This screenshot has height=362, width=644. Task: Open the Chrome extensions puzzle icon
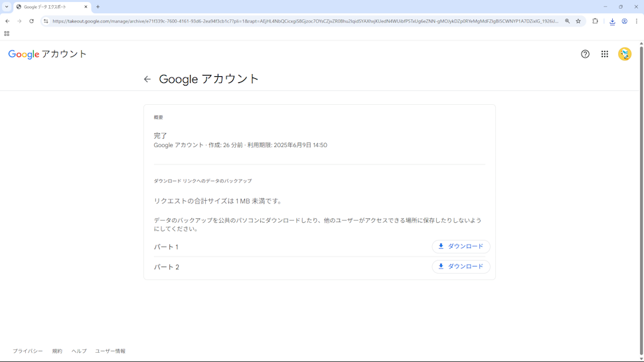(595, 21)
